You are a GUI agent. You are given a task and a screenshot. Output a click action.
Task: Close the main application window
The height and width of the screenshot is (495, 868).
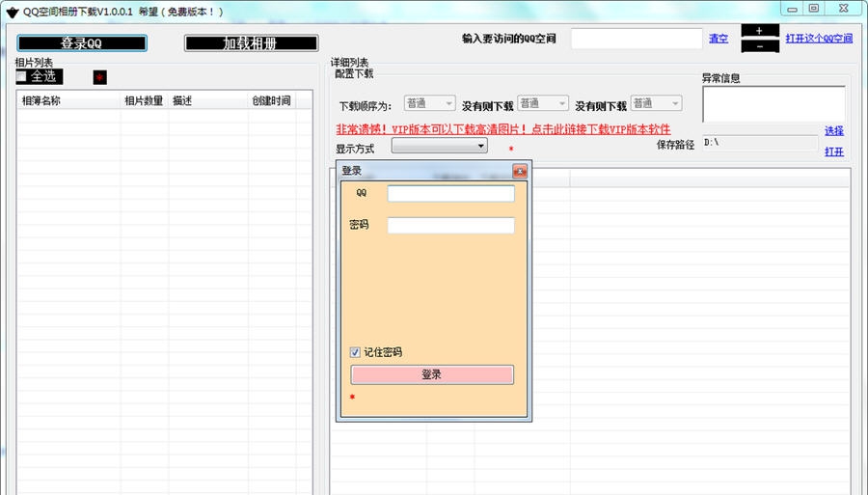tap(843, 9)
